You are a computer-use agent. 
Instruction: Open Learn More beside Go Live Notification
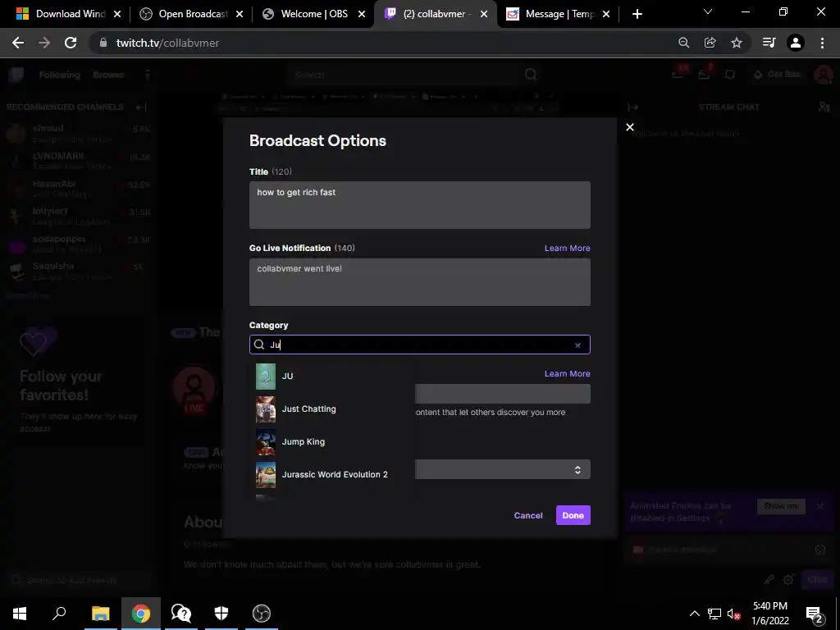(568, 248)
